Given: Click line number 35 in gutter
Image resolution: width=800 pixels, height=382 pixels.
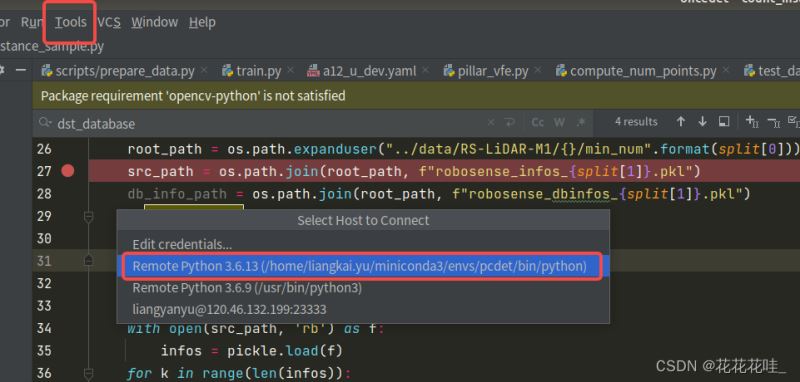Looking at the screenshot, I should click(x=44, y=351).
